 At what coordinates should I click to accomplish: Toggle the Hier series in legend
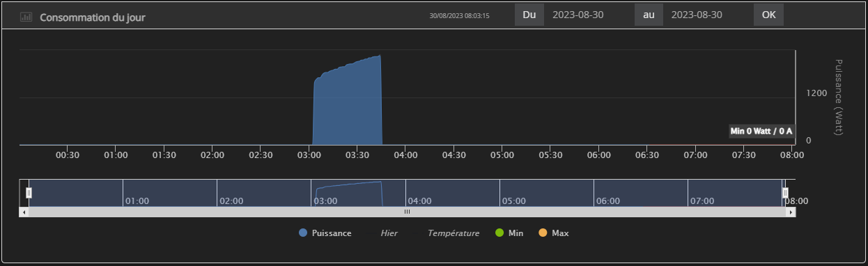[x=389, y=233]
